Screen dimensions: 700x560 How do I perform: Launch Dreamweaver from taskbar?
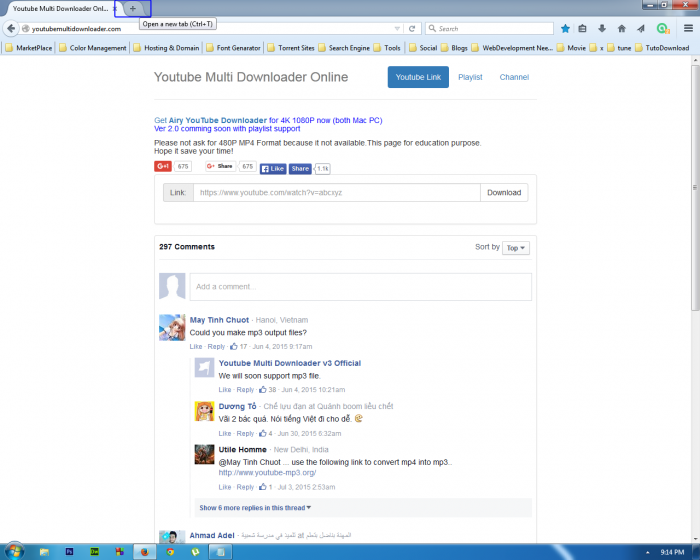(x=94, y=552)
